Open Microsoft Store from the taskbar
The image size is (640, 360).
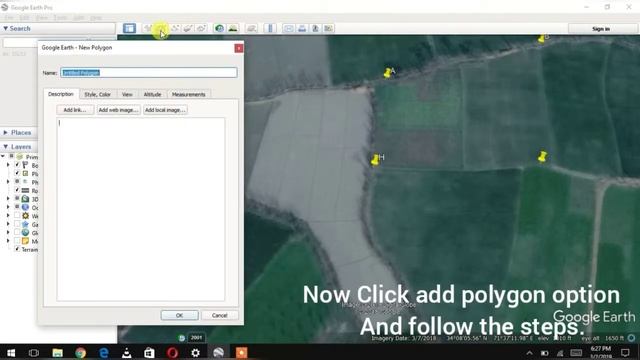[149, 353]
